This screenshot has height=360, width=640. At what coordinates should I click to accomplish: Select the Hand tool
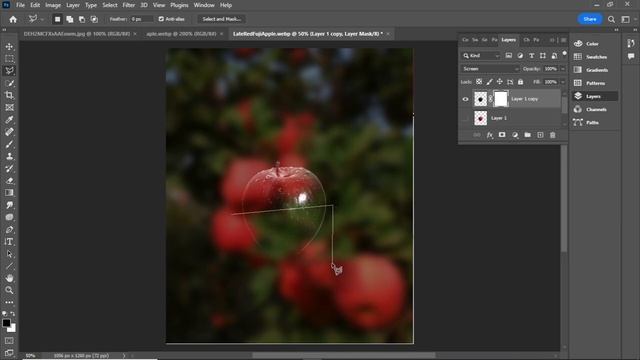pyautogui.click(x=9, y=278)
